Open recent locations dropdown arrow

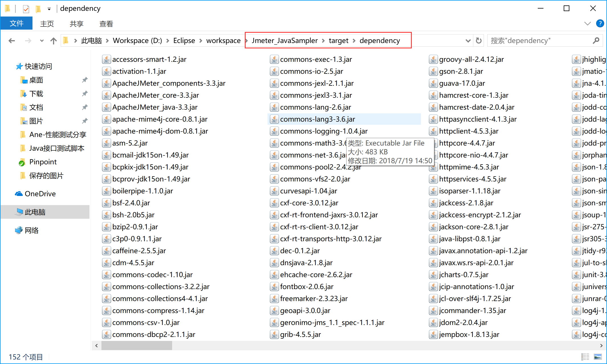42,41
